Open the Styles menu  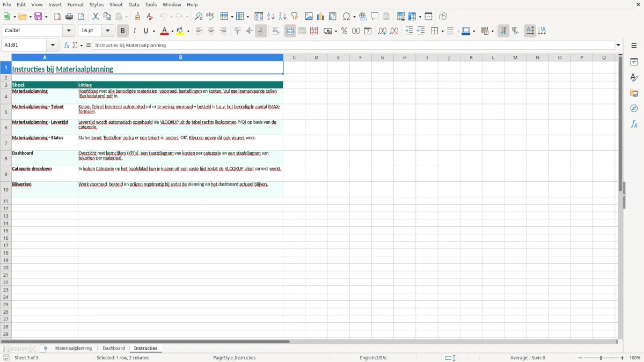tap(97, 4)
